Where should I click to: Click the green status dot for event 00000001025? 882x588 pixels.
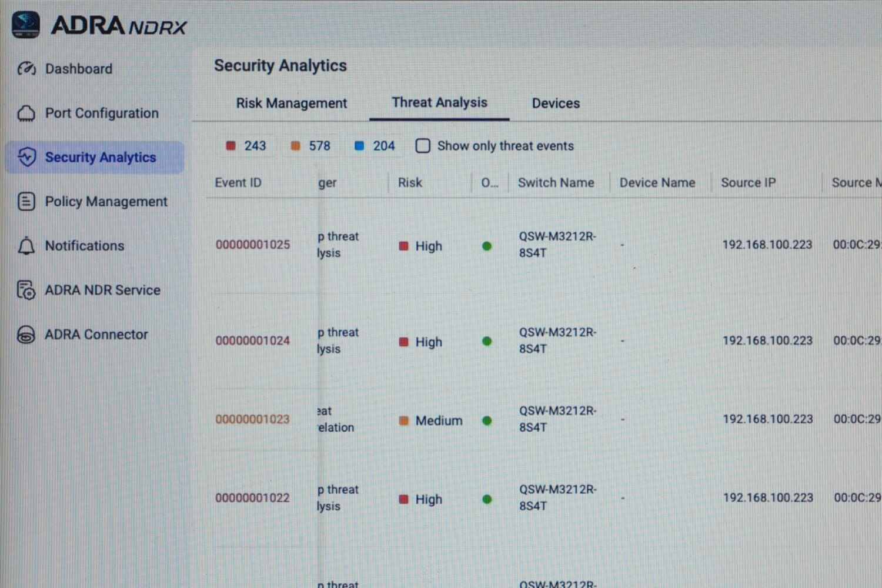[487, 246]
